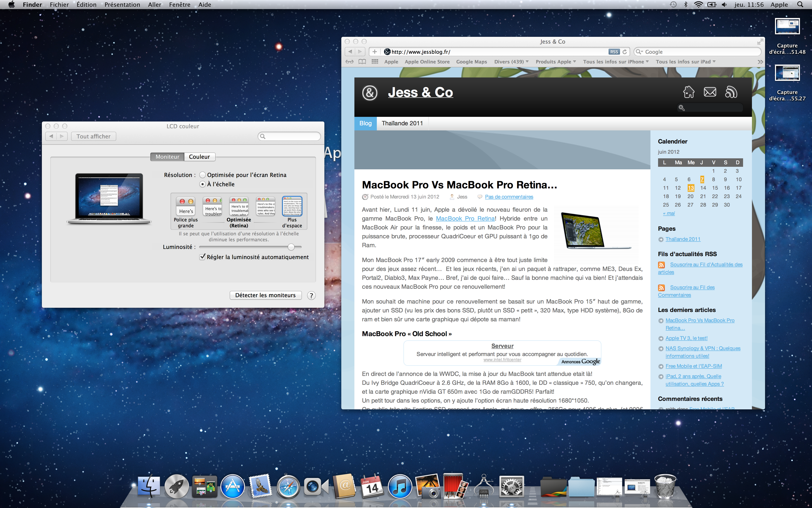The image size is (812, 508).
Task: Open help with the question mark button
Action: (x=311, y=295)
